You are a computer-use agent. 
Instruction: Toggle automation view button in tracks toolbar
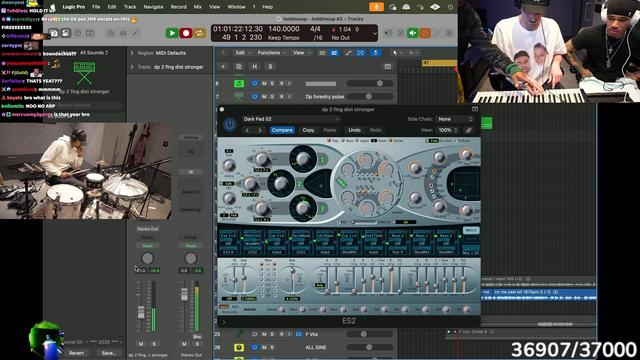coord(348,53)
